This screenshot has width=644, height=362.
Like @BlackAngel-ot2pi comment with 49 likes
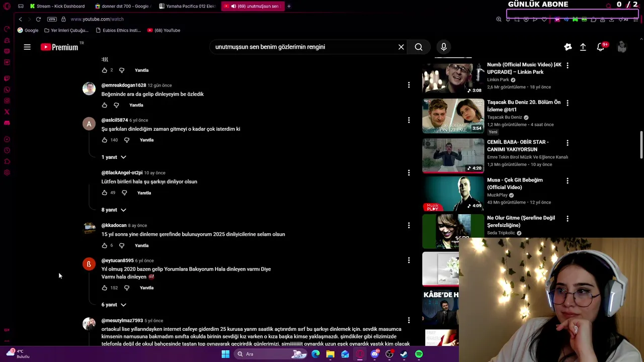click(105, 193)
